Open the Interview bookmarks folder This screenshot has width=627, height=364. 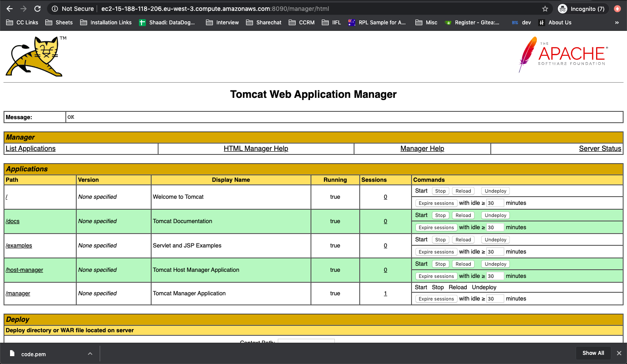tap(222, 22)
